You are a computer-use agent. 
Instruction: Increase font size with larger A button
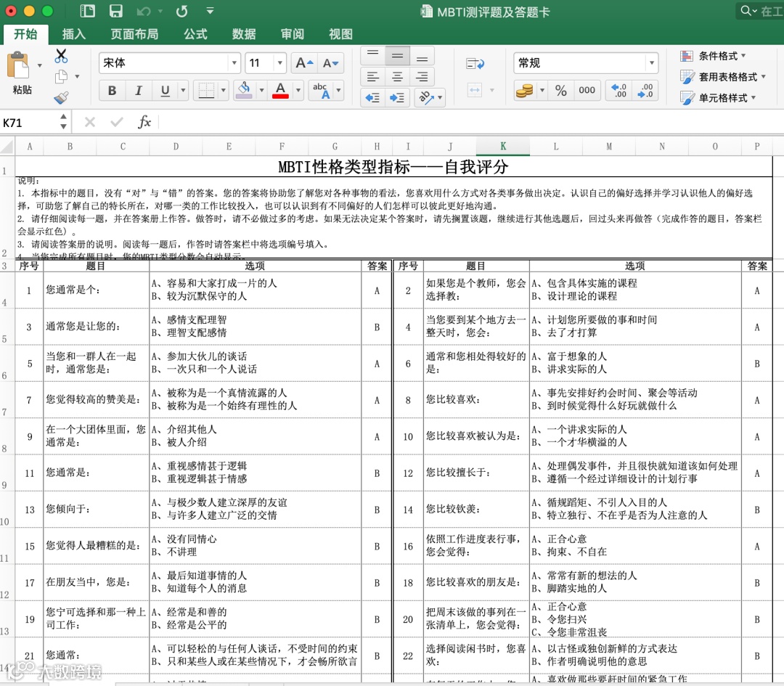pyautogui.click(x=304, y=63)
